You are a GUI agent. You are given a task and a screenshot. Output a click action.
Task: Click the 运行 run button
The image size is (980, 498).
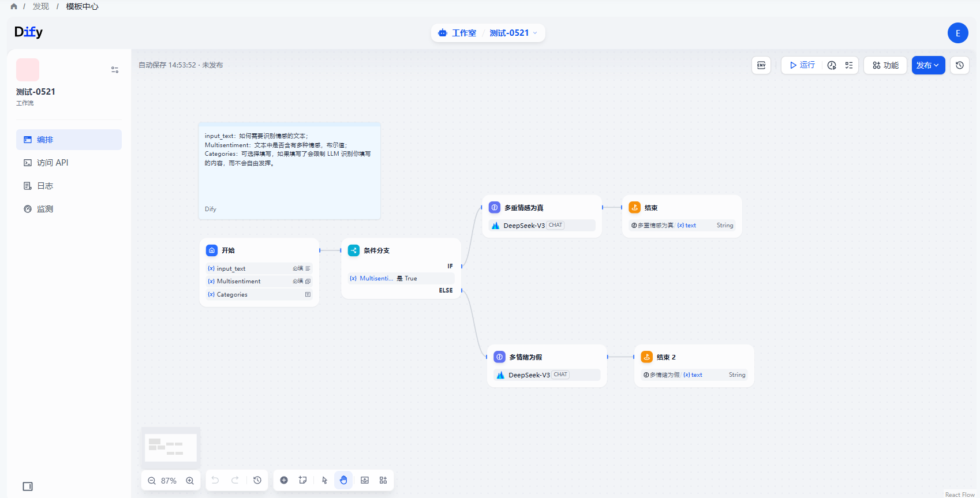click(x=802, y=65)
